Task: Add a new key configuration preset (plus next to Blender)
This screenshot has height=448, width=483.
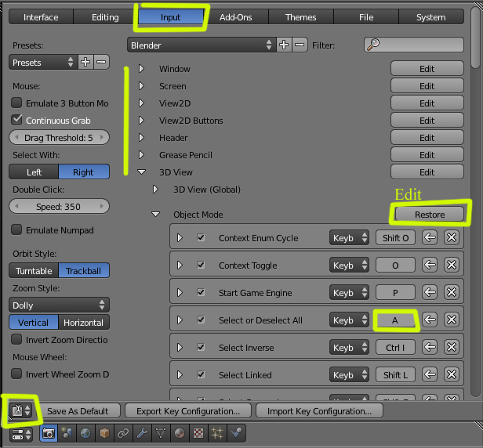Action: (284, 45)
